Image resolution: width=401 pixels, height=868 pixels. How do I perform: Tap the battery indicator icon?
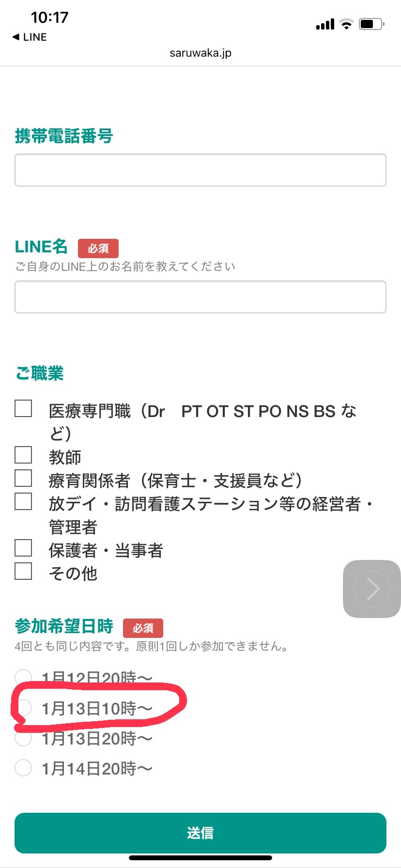point(371,24)
